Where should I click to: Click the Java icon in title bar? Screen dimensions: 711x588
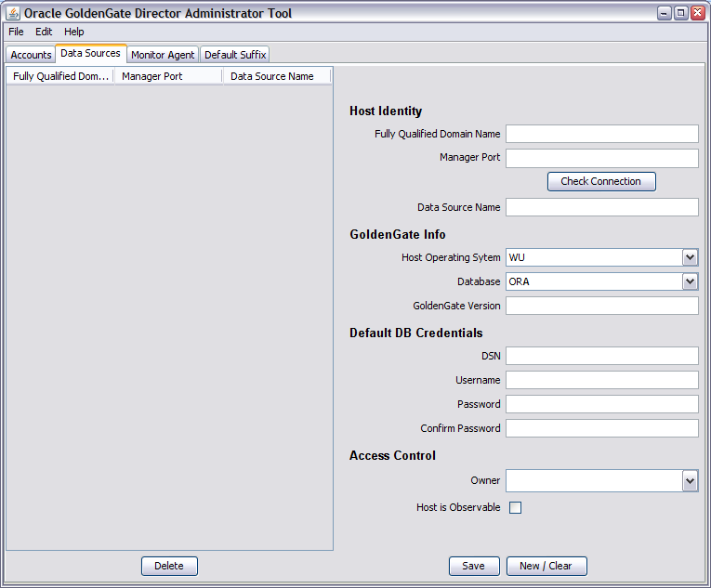(13, 13)
